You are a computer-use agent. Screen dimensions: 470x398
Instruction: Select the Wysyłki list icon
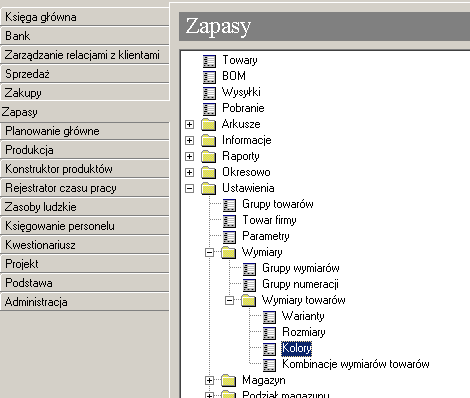(x=209, y=93)
